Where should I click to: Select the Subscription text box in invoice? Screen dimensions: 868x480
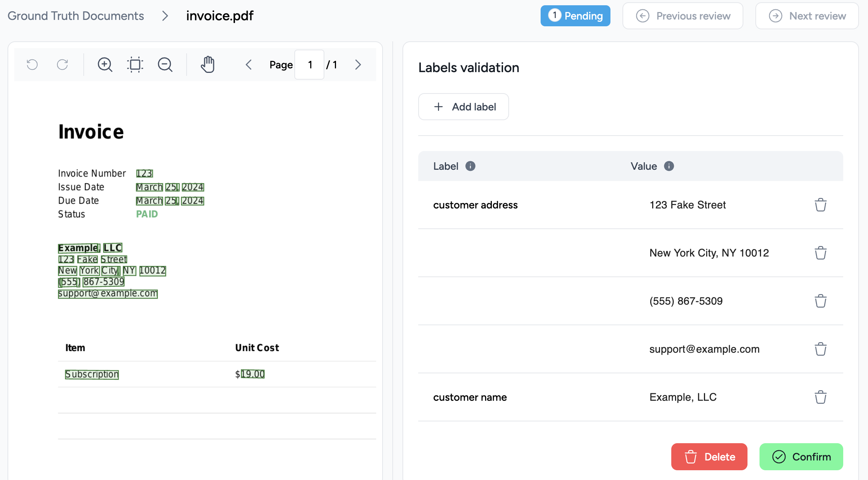(x=92, y=374)
